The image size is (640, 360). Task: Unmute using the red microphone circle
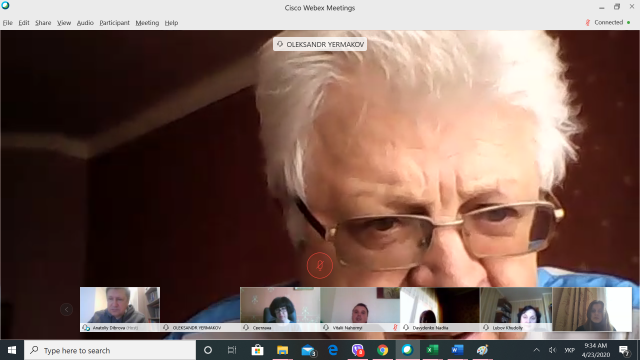320,266
